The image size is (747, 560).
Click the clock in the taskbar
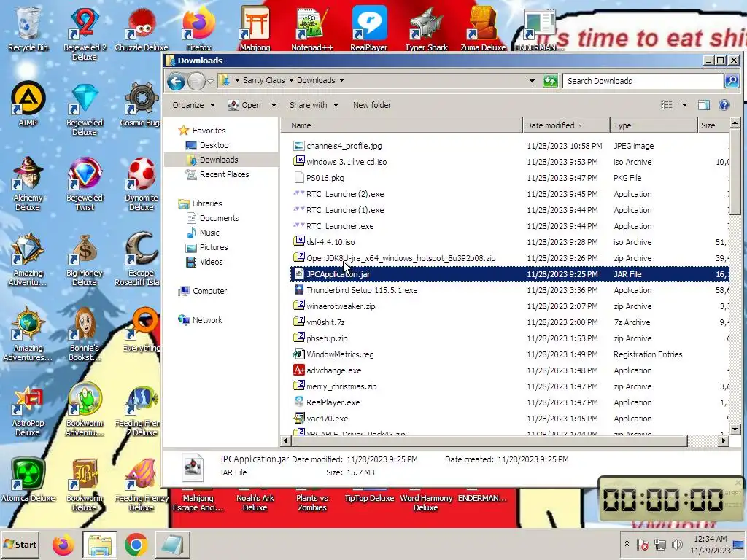pos(710,545)
